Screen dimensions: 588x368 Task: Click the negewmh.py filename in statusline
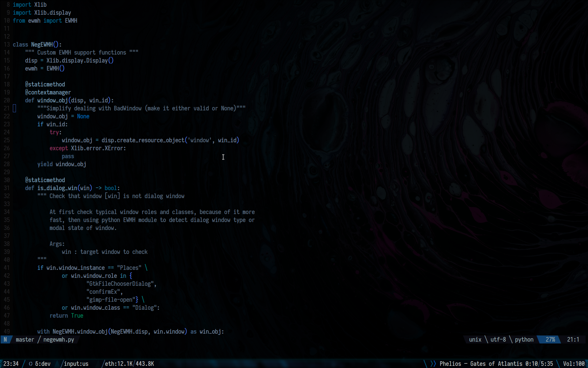58,339
